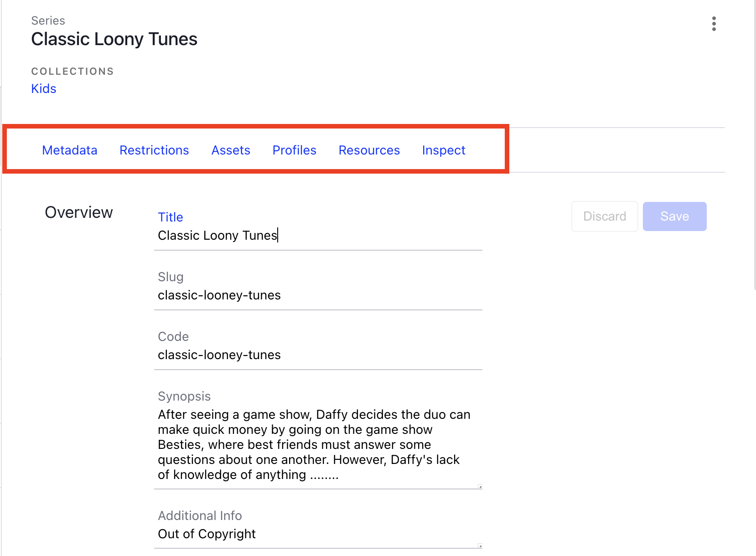Click inside the Synopsis text area
756x556 pixels.
(x=318, y=445)
